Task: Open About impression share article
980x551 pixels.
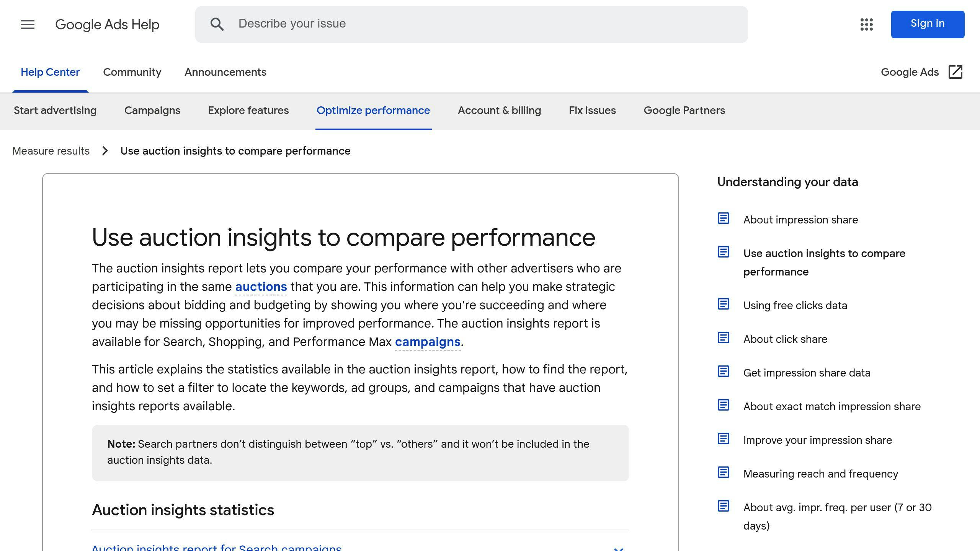Action: [800, 220]
